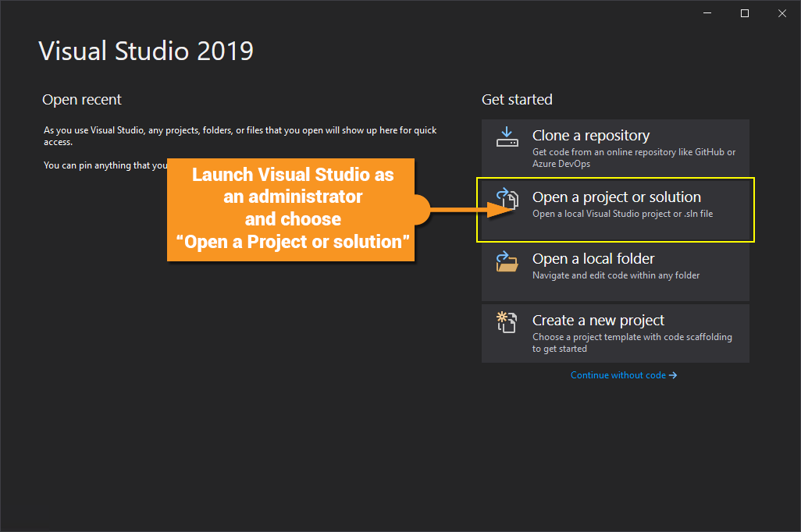The height and width of the screenshot is (532, 801).
Task: Click the Create a new project icon
Action: click(x=507, y=321)
